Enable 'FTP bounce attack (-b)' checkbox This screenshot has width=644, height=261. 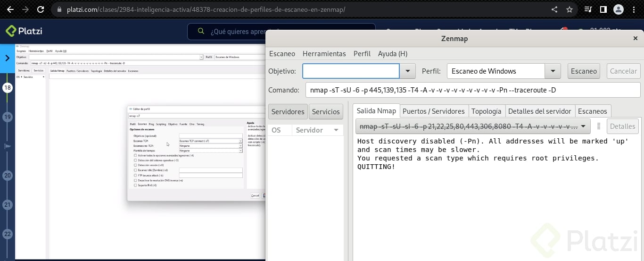(135, 175)
